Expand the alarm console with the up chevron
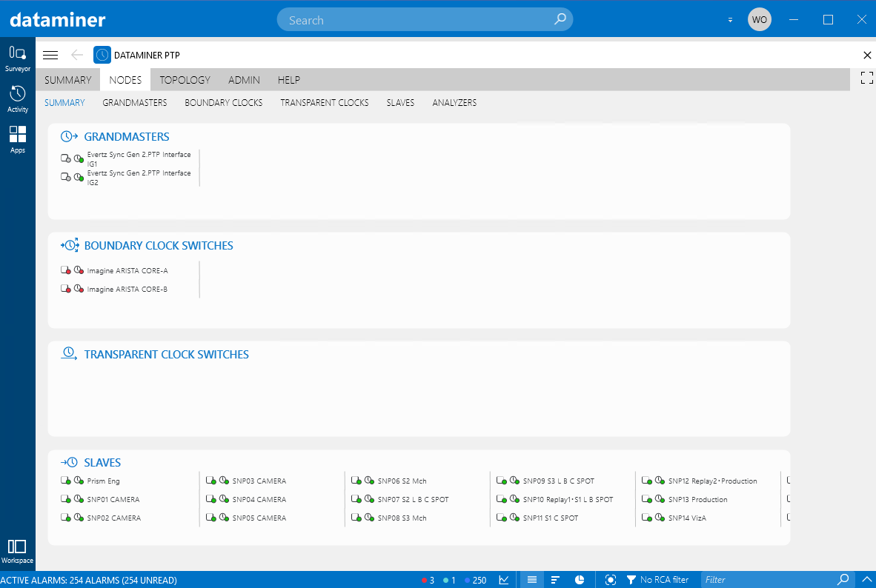Image resolution: width=876 pixels, height=588 pixels. point(866,580)
